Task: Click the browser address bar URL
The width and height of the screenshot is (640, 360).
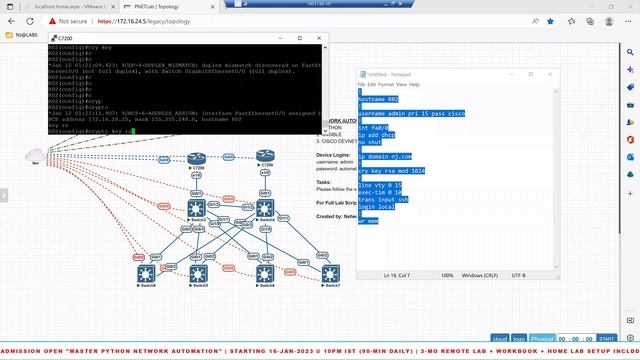Action: pos(144,21)
